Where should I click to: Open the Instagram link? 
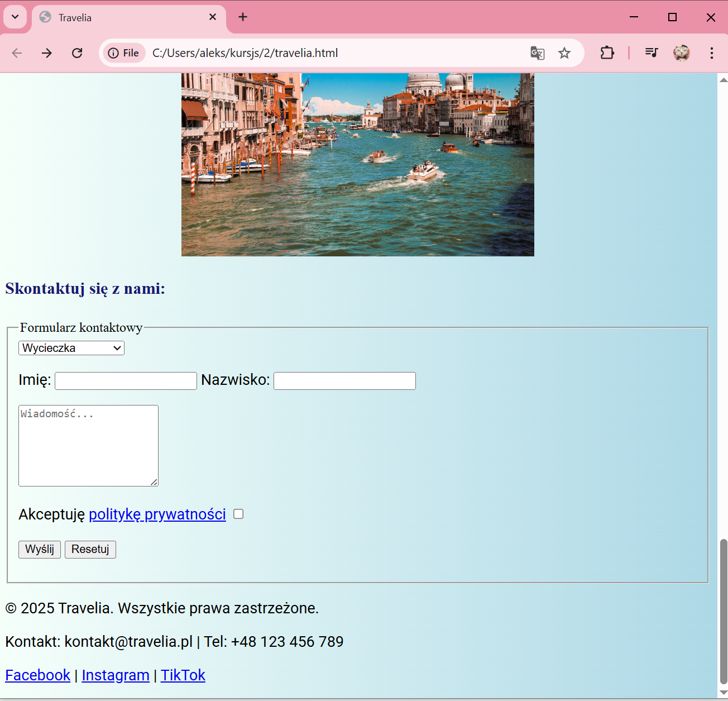click(116, 675)
